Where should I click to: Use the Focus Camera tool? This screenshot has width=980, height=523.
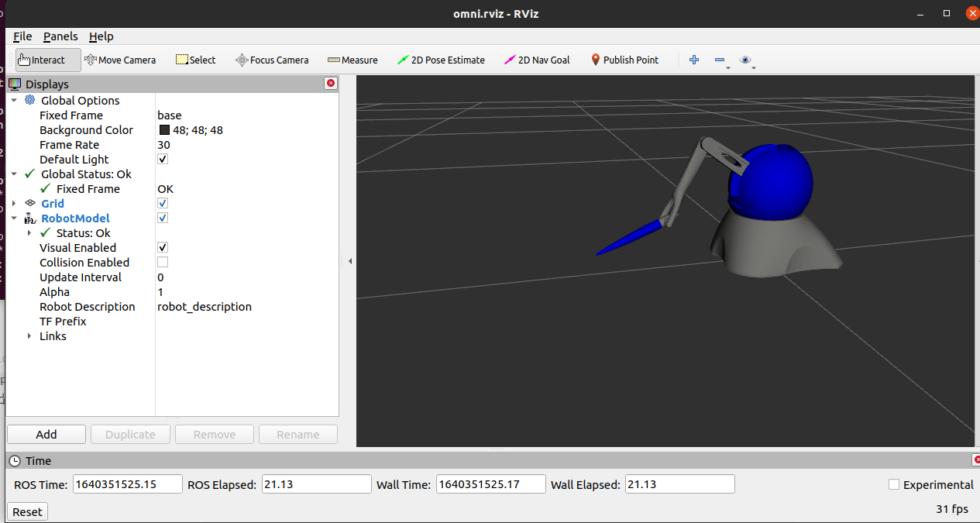(271, 60)
